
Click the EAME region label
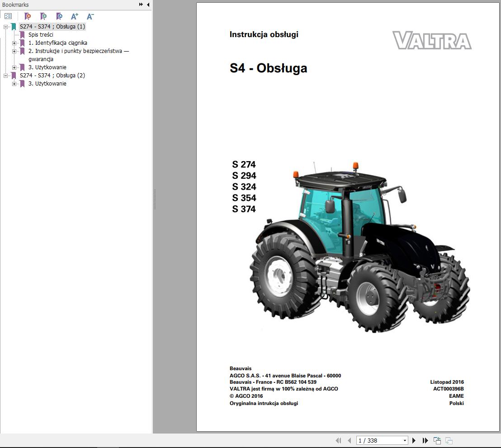pos(456,396)
